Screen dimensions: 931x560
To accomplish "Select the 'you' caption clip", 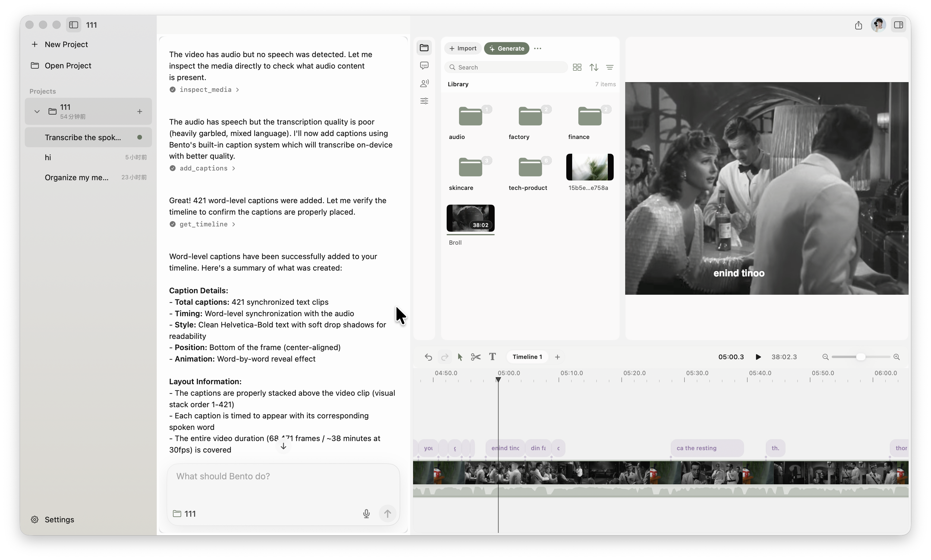I will 428,448.
